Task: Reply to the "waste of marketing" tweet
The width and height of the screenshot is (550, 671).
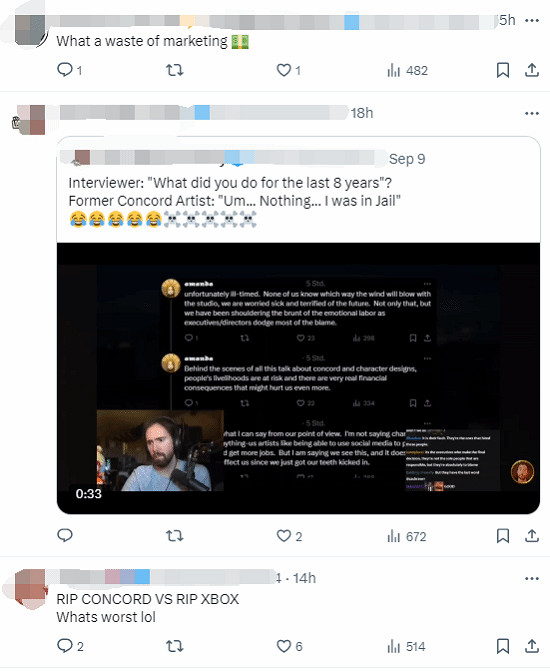Action: pos(69,70)
